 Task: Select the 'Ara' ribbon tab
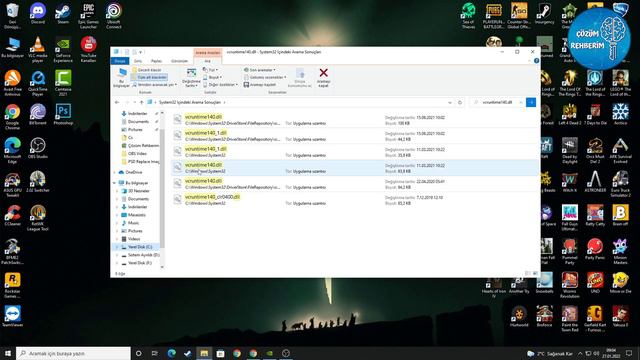(x=207, y=61)
